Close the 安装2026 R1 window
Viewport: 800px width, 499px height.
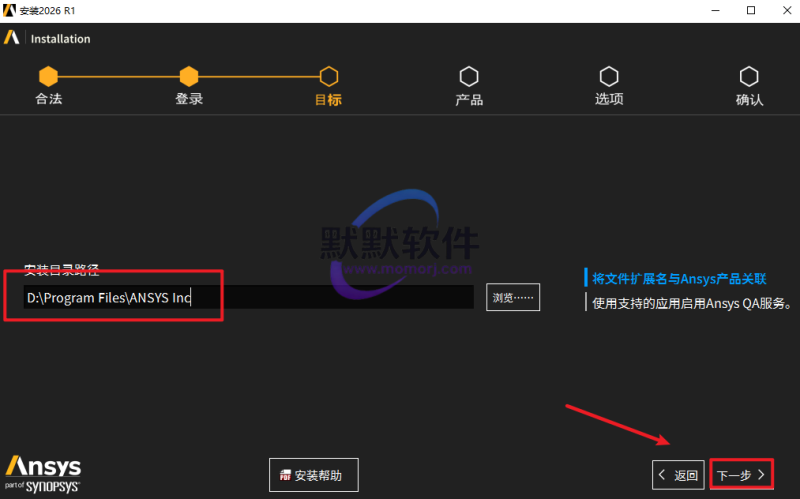click(783, 10)
